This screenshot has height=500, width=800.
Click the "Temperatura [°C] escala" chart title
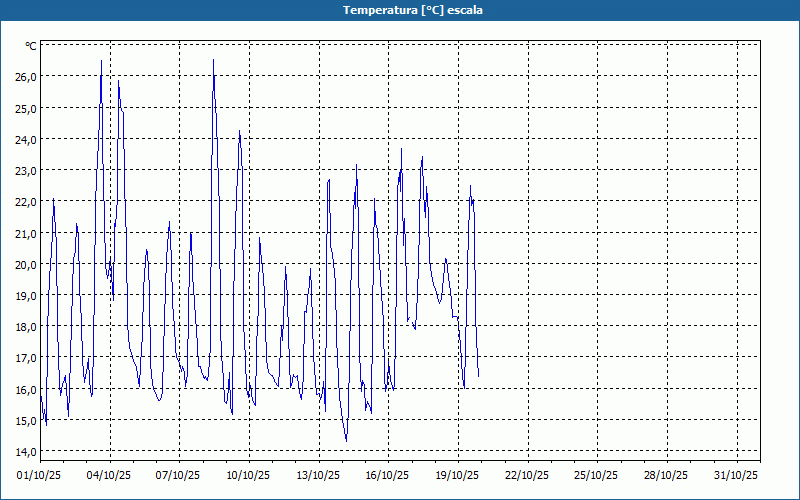click(x=399, y=10)
